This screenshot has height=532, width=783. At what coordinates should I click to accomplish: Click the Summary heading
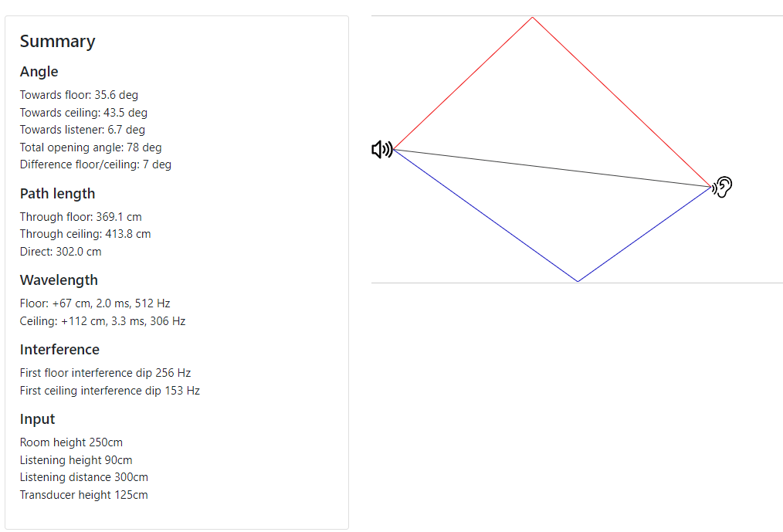pyautogui.click(x=57, y=42)
